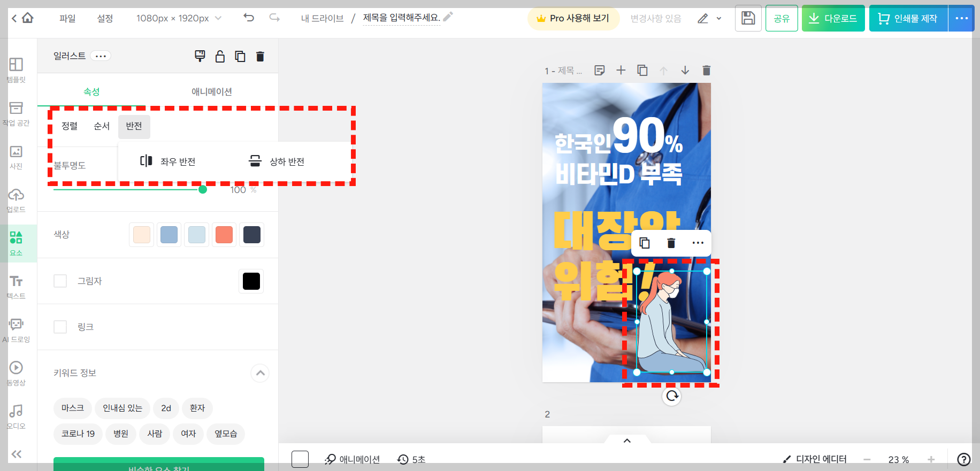Collapse the left sidebar with double chevron
Image resolution: width=980 pixels, height=471 pixels.
[x=17, y=454]
